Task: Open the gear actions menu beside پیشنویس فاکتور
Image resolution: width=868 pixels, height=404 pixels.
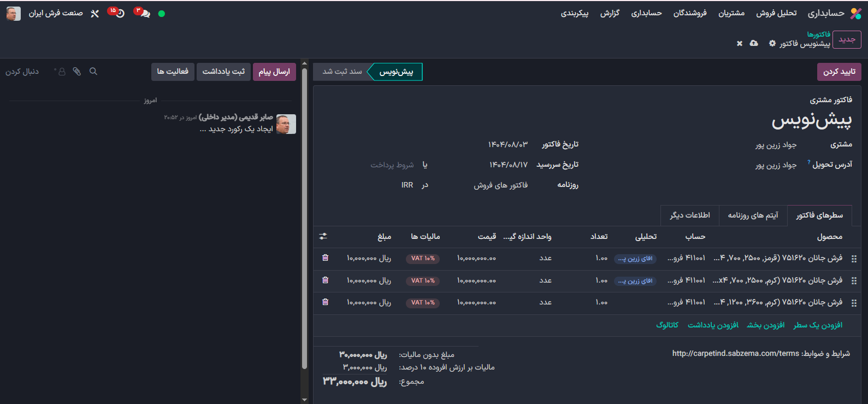Action: pos(772,43)
